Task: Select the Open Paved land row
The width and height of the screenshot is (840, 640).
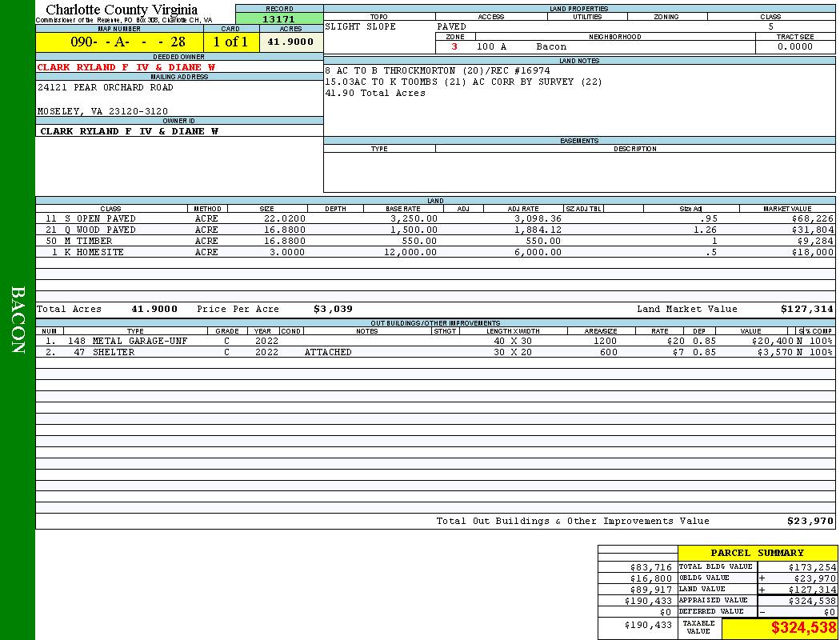Action: click(x=434, y=218)
